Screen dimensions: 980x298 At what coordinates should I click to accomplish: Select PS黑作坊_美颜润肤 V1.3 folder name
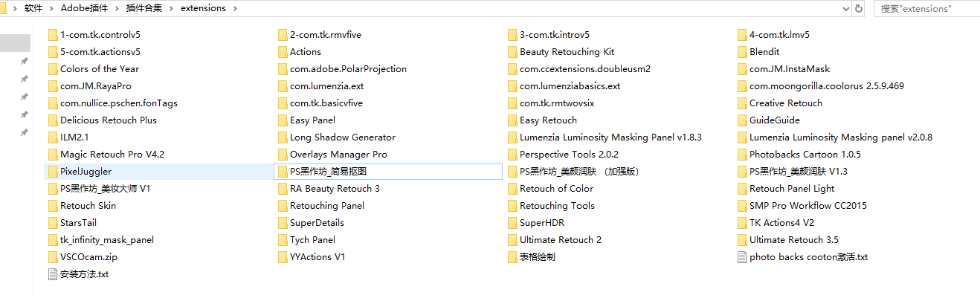coord(799,172)
